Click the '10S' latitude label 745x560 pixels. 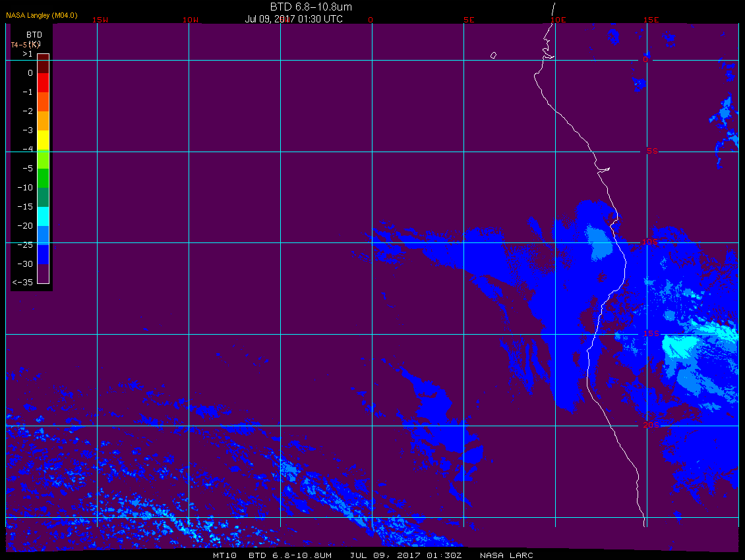tap(650, 242)
